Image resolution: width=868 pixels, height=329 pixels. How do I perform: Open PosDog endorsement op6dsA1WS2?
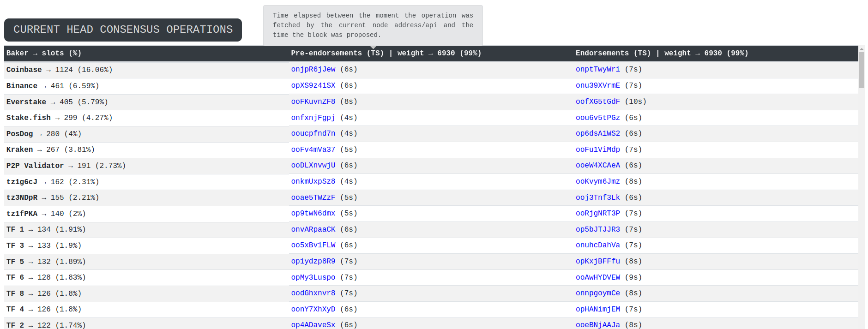click(x=597, y=133)
